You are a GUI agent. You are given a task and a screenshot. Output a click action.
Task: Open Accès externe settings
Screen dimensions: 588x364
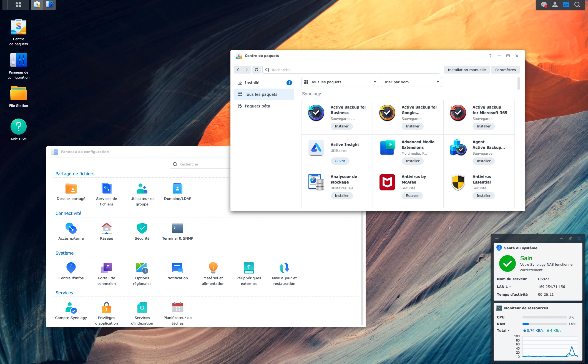[x=71, y=232]
